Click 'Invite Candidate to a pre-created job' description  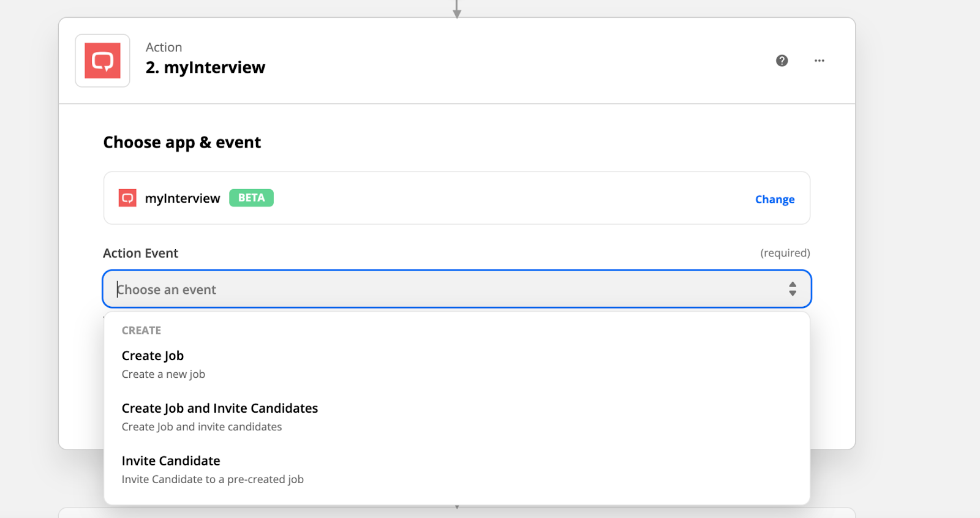pos(213,479)
